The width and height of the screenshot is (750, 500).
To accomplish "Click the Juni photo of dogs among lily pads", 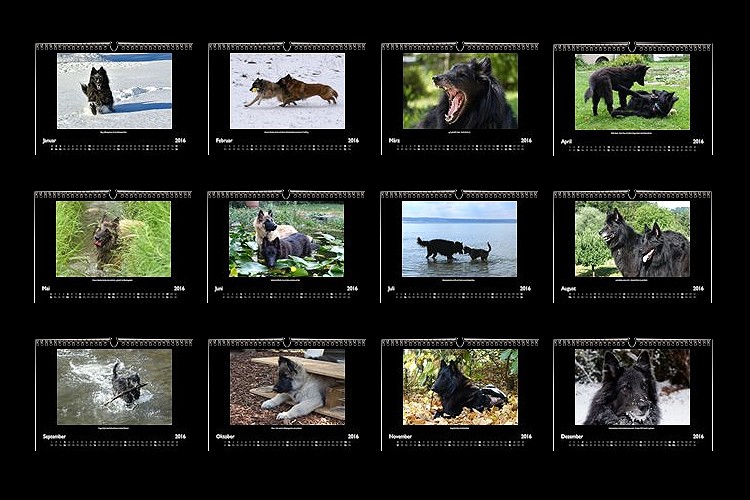I will click(x=287, y=239).
